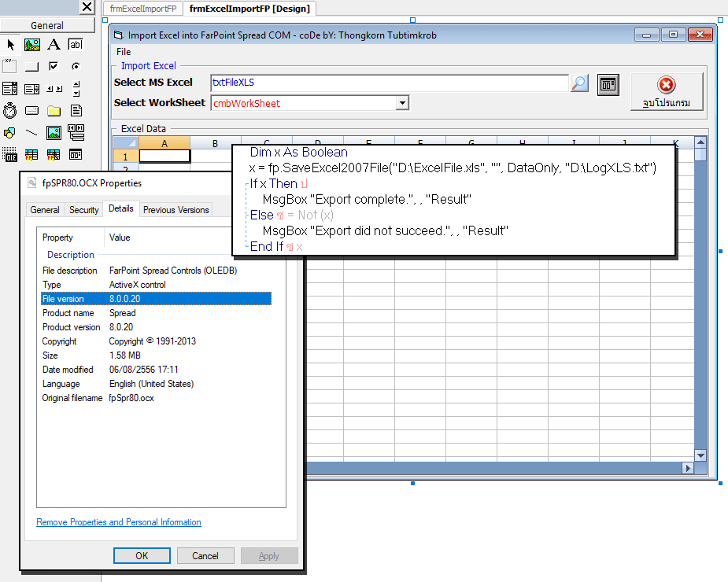Switch to frmExcelImportFP [Design] tab
Image resolution: width=728 pixels, height=582 pixels.
(x=249, y=9)
